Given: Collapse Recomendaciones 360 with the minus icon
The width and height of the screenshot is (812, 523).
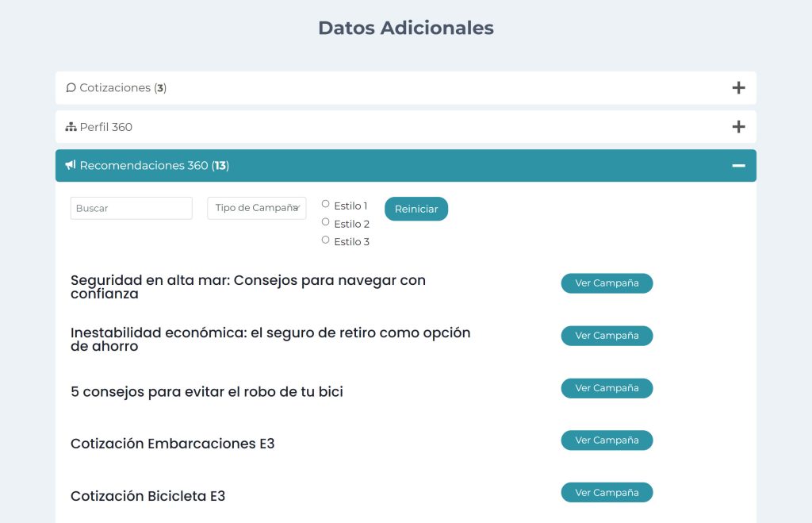Looking at the screenshot, I should click(738, 166).
